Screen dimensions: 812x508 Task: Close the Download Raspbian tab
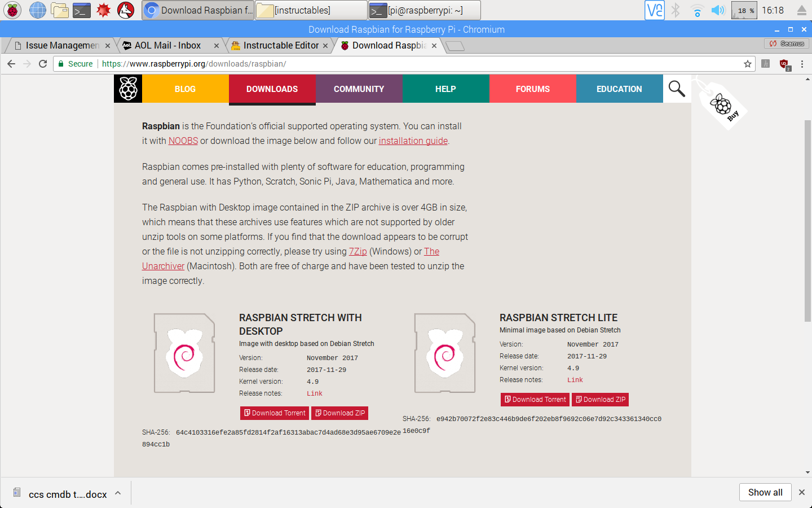point(434,46)
